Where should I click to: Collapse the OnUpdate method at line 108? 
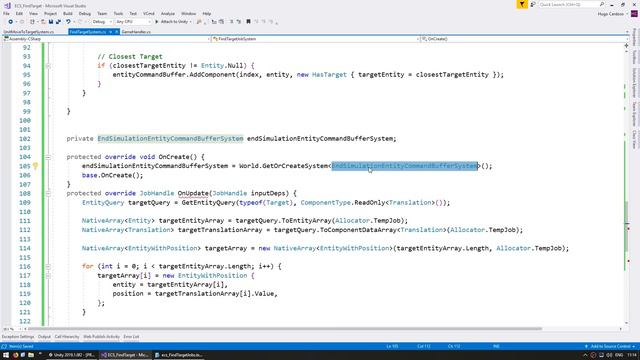[x=48, y=193]
